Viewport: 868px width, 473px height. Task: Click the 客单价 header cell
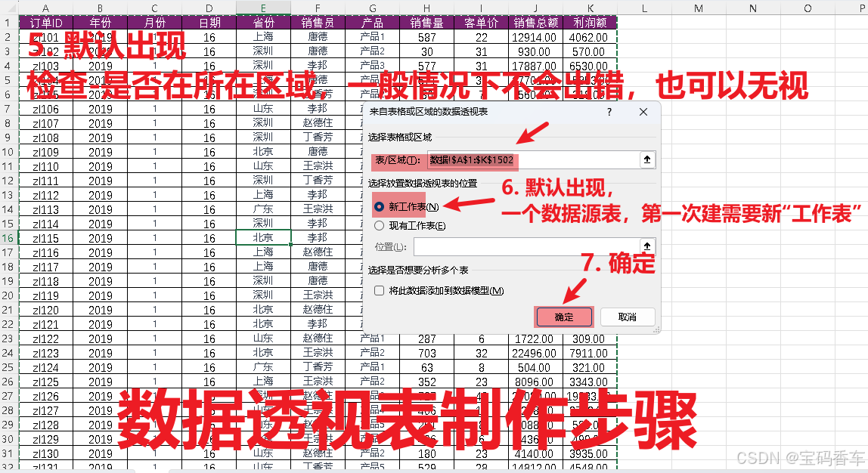pyautogui.click(x=481, y=23)
